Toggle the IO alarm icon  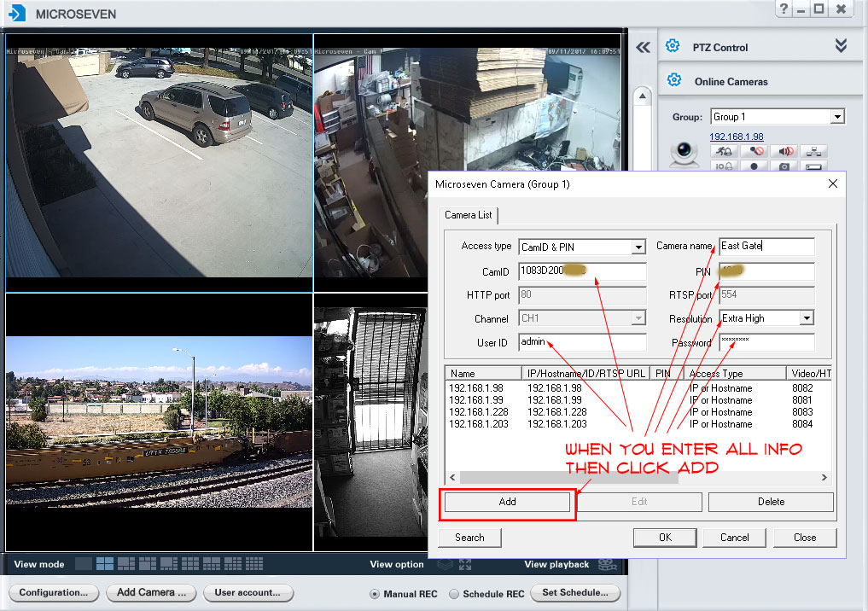click(x=724, y=166)
